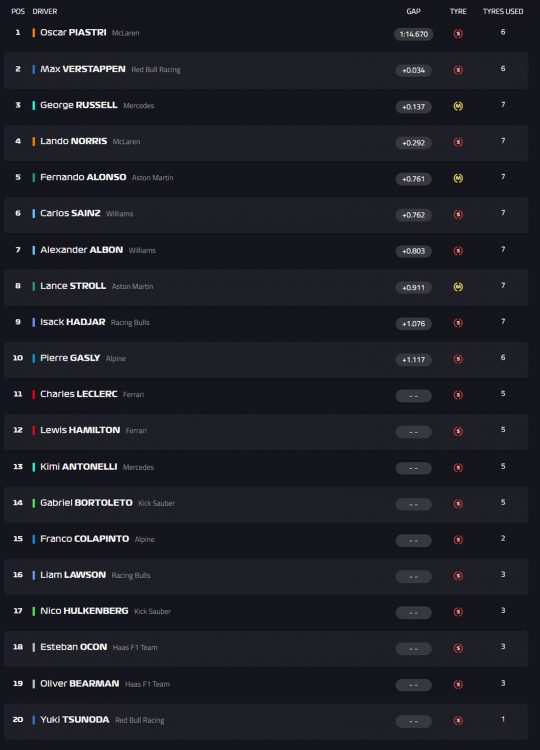Image resolution: width=540 pixels, height=750 pixels.
Task: Click Max Verstappen's red soft tyre icon
Action: click(x=458, y=70)
